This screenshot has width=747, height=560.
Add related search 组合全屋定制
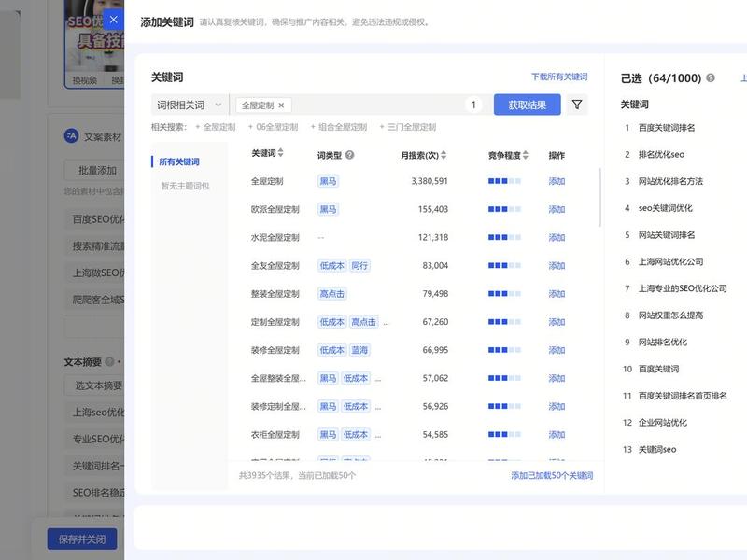[339, 127]
